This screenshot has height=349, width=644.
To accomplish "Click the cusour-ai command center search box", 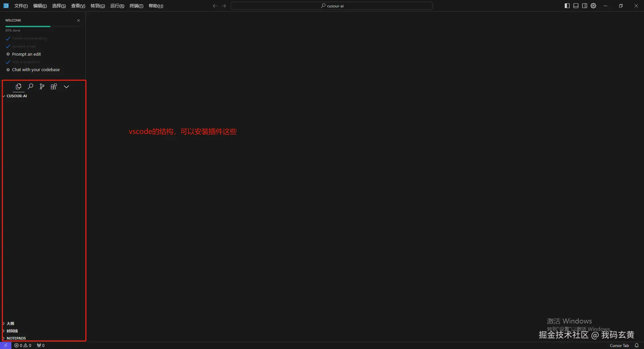I will coord(331,6).
